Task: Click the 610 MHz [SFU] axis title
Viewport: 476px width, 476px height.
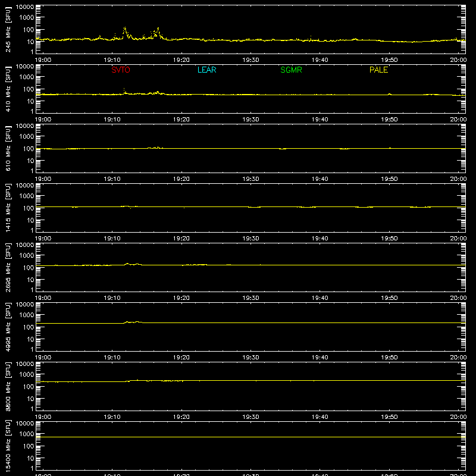Action: [x=8, y=148]
